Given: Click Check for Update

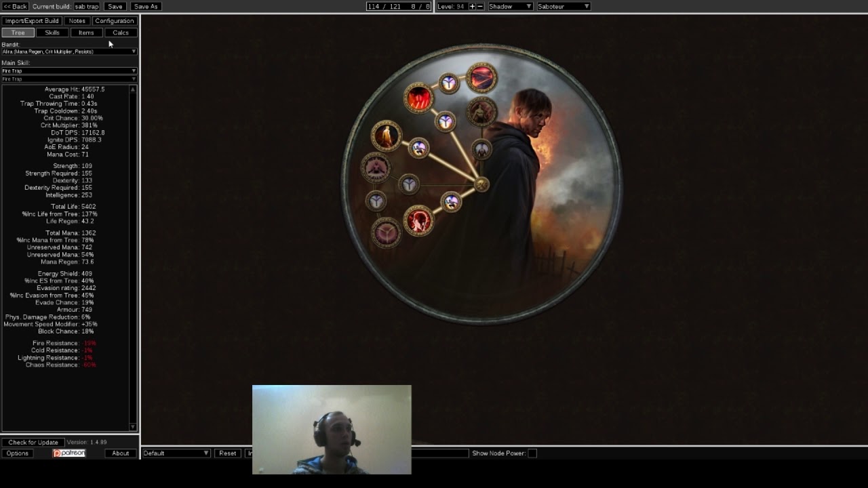Looking at the screenshot, I should coord(33,442).
